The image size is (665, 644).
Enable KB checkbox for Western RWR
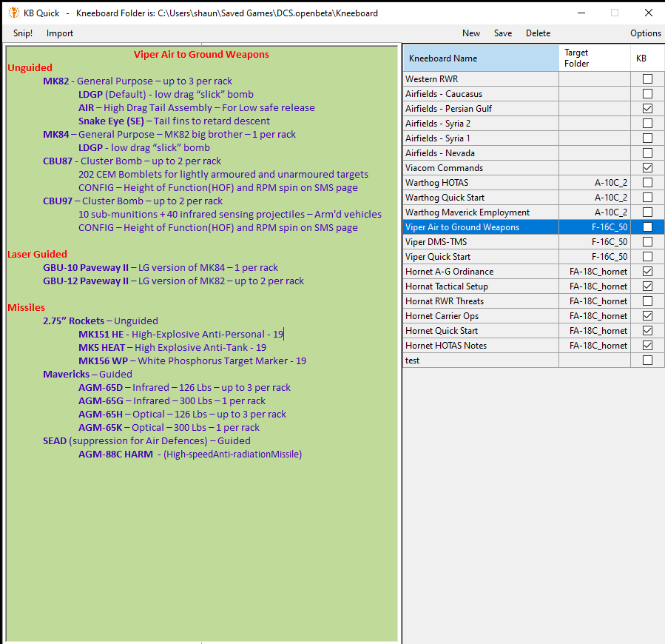coord(647,79)
